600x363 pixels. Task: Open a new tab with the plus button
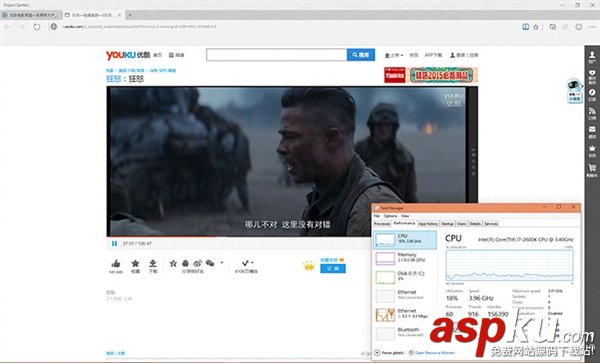[x=130, y=15]
